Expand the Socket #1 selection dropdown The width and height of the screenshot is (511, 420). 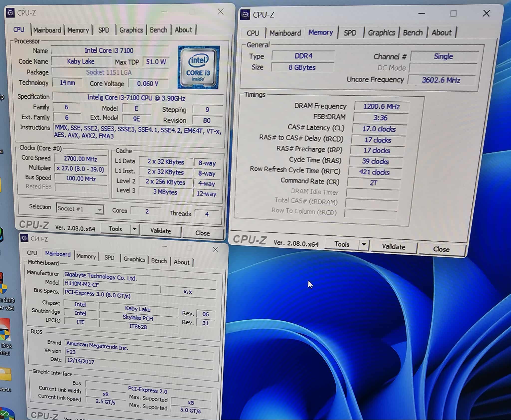pos(99,210)
